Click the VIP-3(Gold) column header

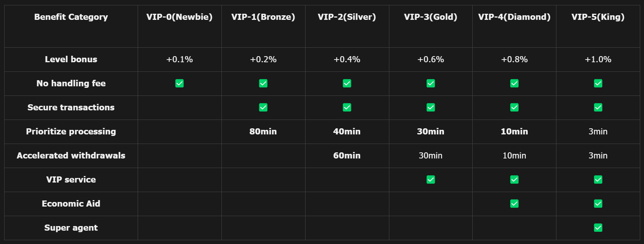coord(431,17)
